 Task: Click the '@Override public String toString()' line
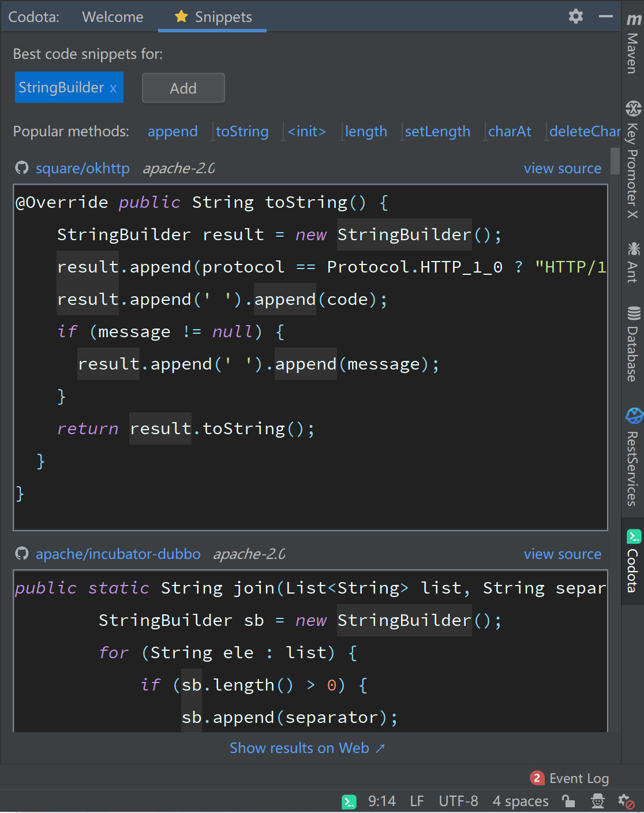202,202
